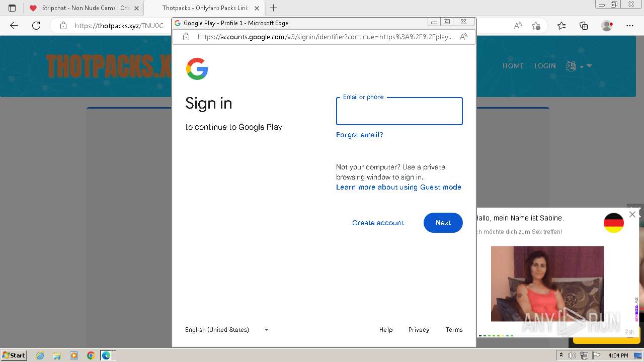Click the main Edge address bar URL

[x=119, y=26]
